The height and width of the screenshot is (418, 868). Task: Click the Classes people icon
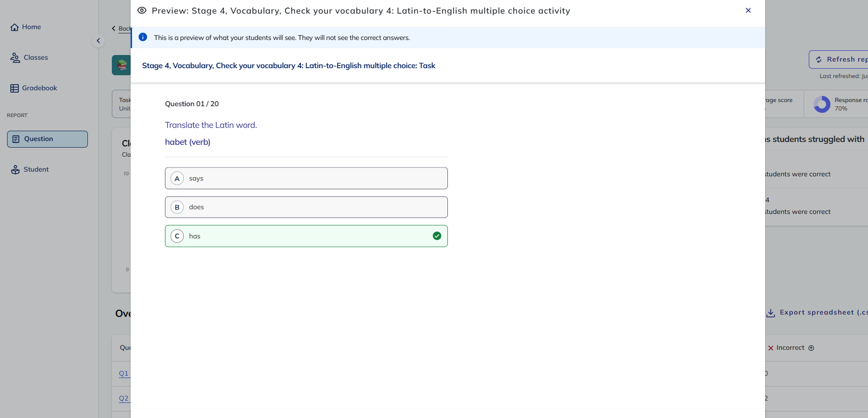coord(16,58)
